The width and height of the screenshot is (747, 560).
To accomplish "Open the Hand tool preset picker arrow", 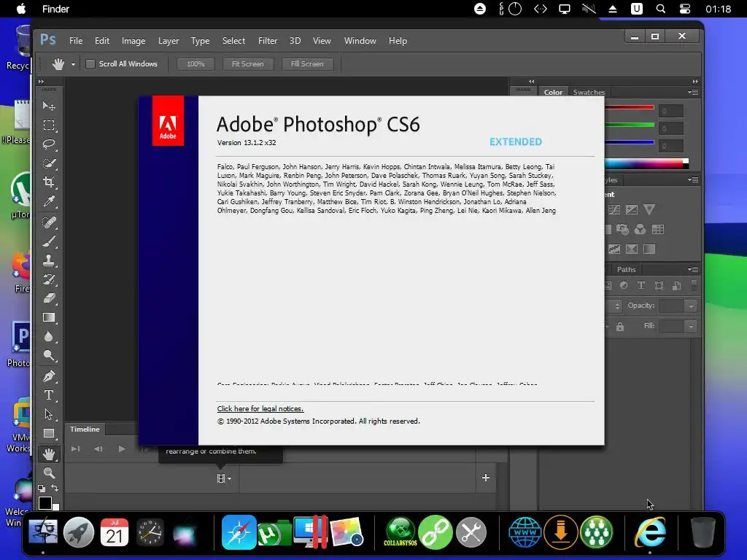I will (73, 64).
